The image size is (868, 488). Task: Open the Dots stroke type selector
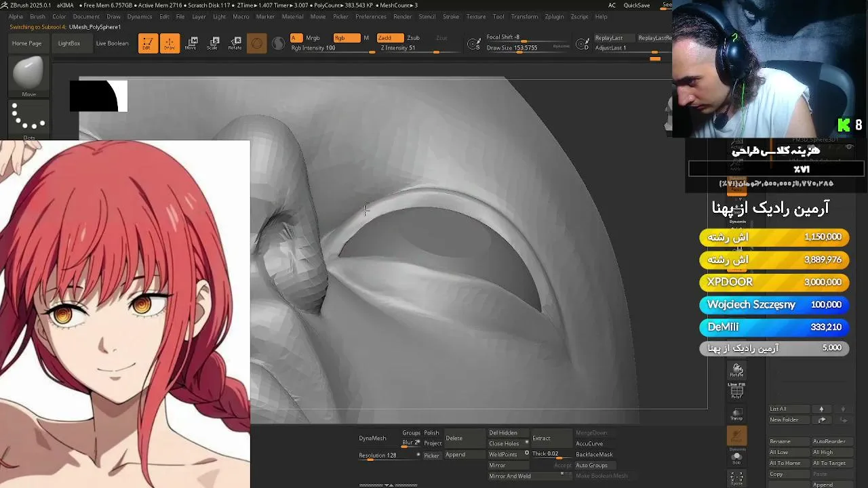pyautogui.click(x=28, y=120)
